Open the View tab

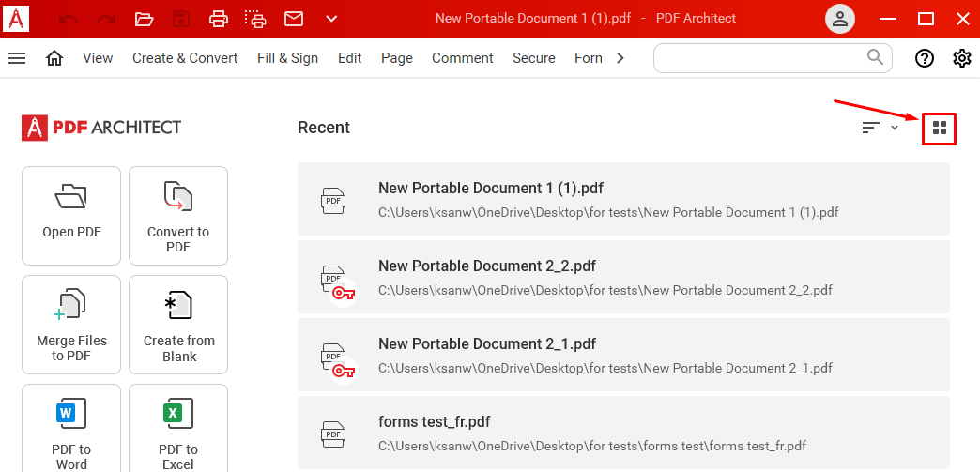(98, 58)
